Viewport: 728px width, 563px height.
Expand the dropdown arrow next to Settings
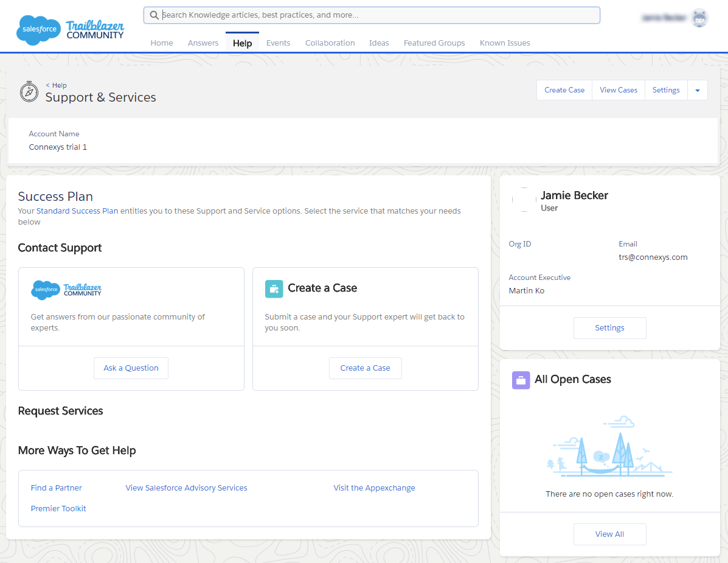[x=698, y=90]
